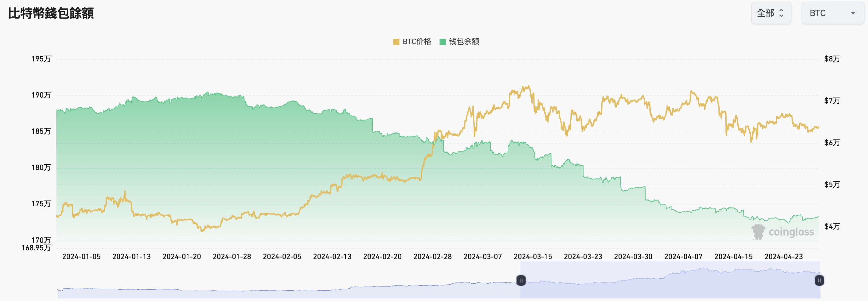The width and height of the screenshot is (868, 301).
Task: Toggle the BTC价格 series visibility
Action: 411,42
